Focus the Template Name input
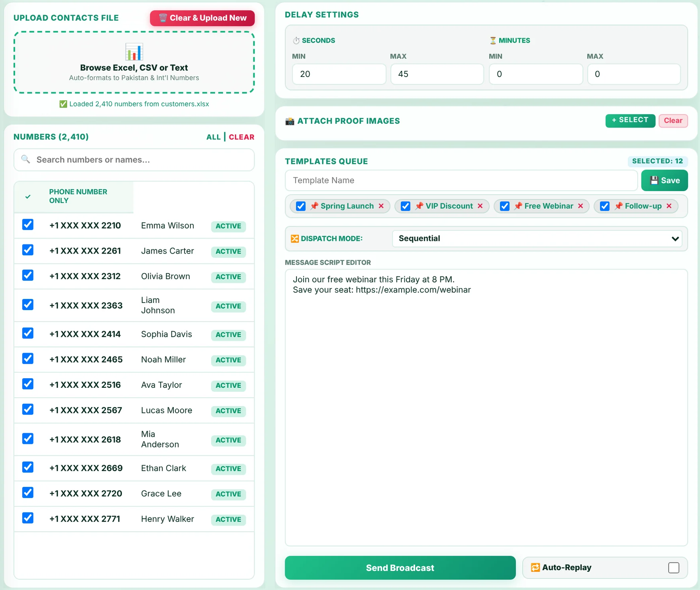 pyautogui.click(x=461, y=180)
